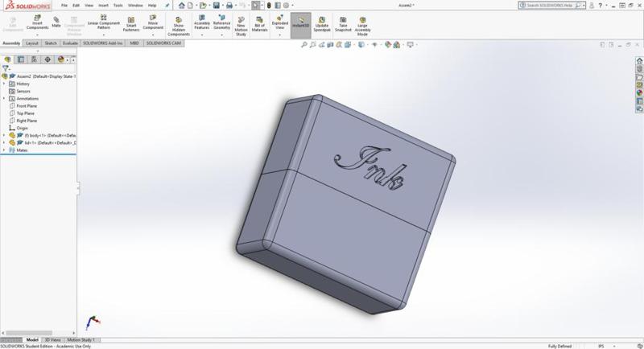
Task: Open Insert Components dropdown arrow
Action: (x=37, y=35)
